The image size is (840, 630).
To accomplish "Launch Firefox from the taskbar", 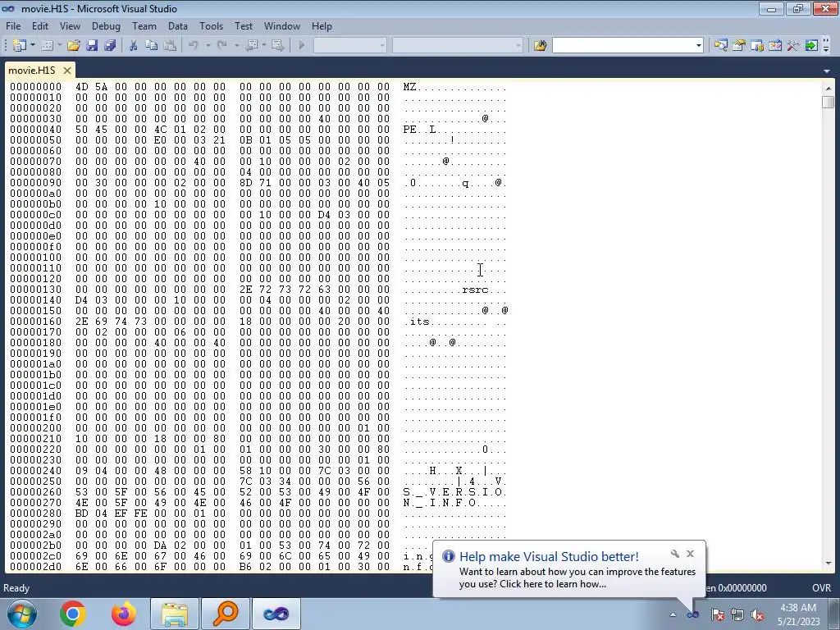I will 124,614.
